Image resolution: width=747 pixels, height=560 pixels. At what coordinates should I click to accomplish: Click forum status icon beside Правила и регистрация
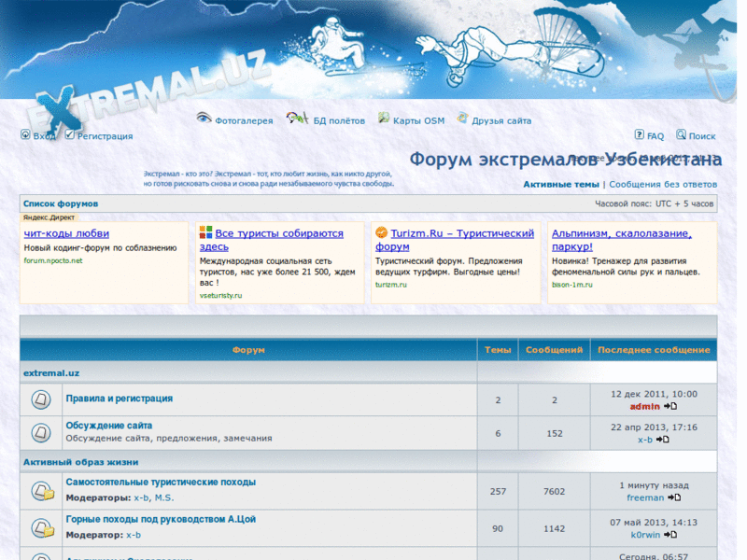(x=41, y=400)
